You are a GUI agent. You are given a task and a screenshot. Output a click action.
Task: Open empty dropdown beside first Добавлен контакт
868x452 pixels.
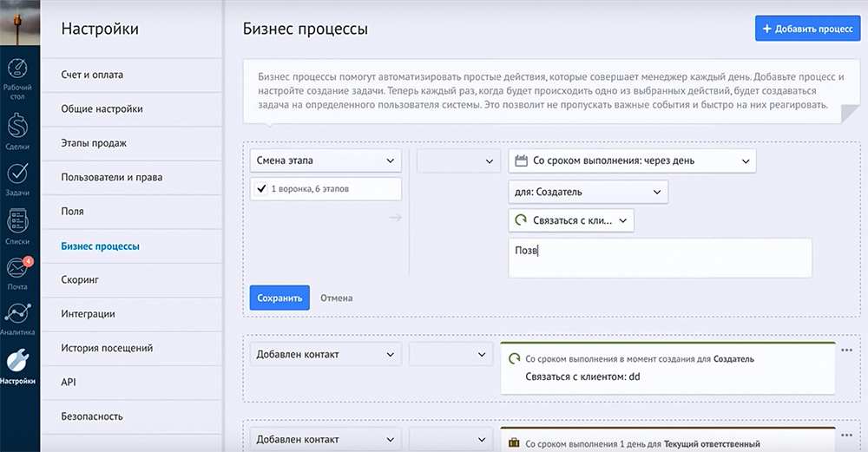tap(450, 354)
